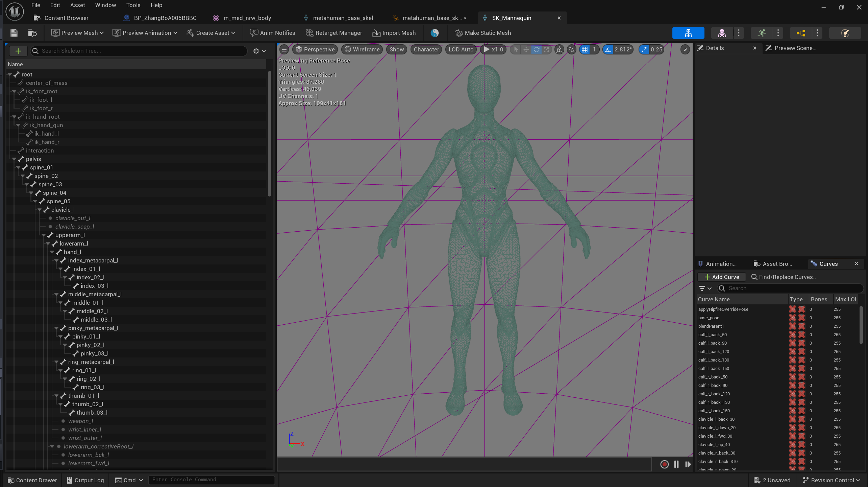
Task: Open skeleton tree settings gear dropdown
Action: (259, 51)
